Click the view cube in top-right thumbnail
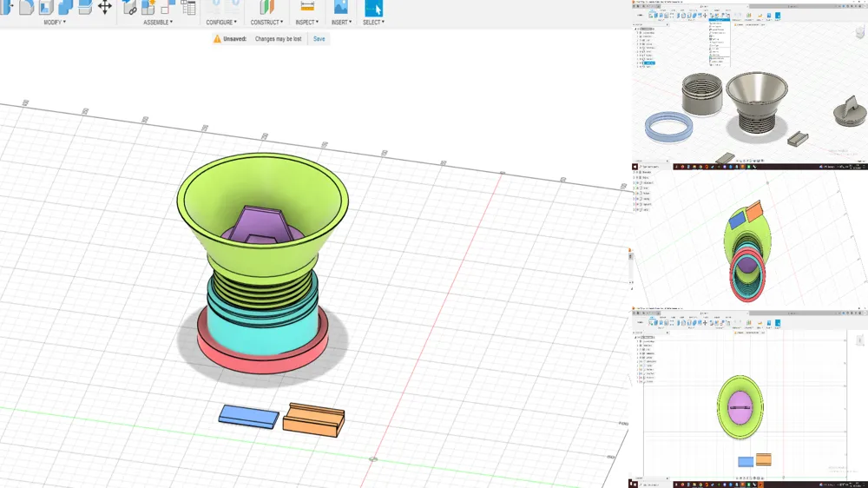The width and height of the screenshot is (868, 488). [x=860, y=33]
